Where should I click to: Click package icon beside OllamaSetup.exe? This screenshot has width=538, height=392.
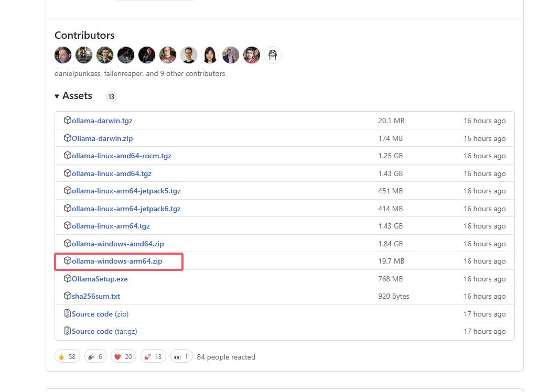(67, 278)
